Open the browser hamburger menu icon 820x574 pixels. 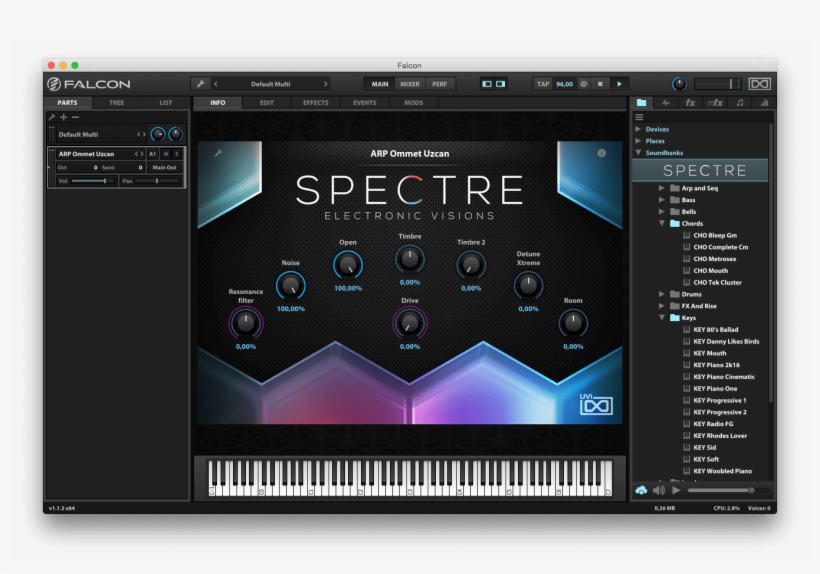639,117
